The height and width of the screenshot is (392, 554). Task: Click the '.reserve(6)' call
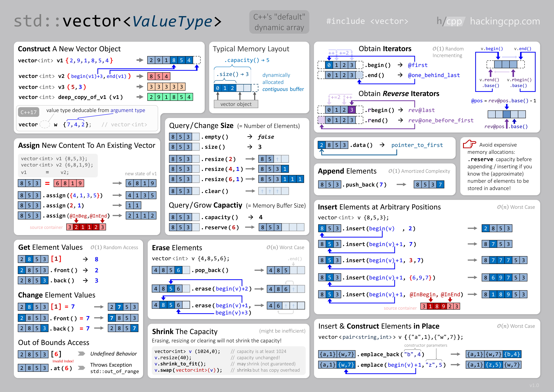click(220, 227)
